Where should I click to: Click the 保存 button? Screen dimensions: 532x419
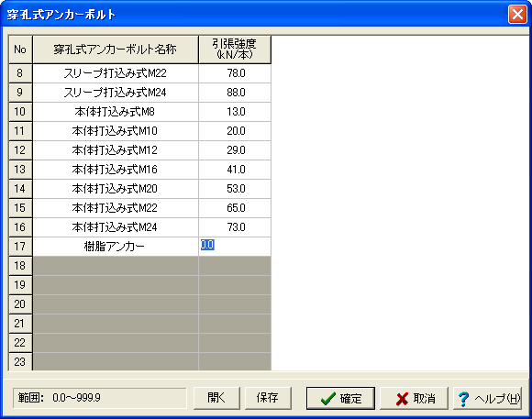point(268,398)
